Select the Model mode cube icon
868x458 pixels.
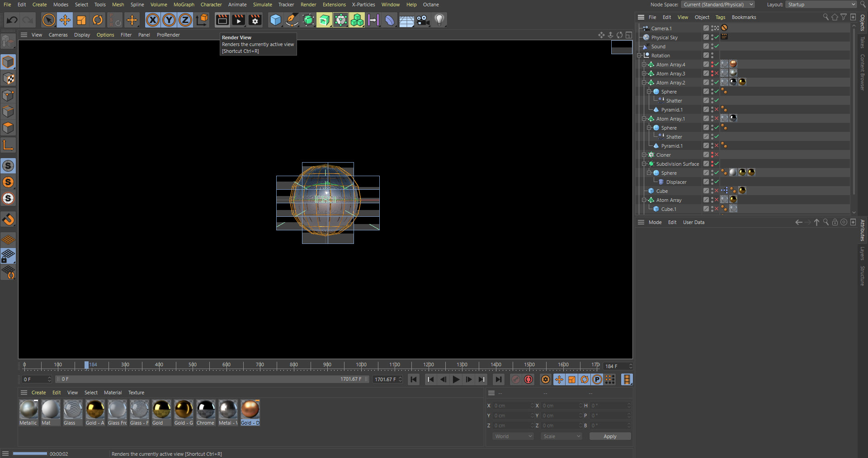9,62
